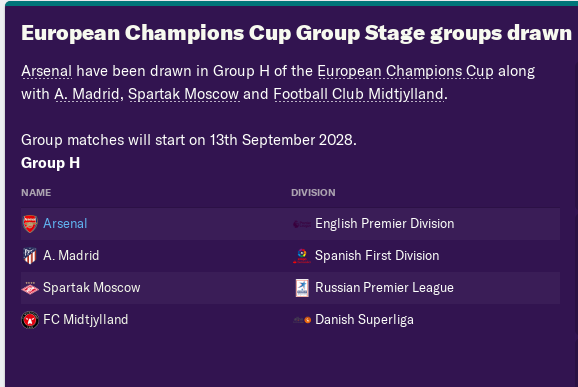
Task: Select Spartak Moscow in the group table
Action: point(92,288)
